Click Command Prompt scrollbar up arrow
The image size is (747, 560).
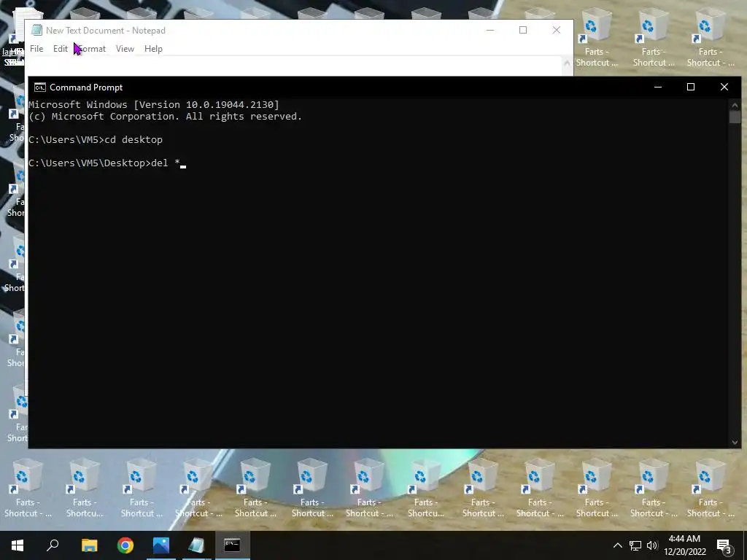tap(735, 105)
